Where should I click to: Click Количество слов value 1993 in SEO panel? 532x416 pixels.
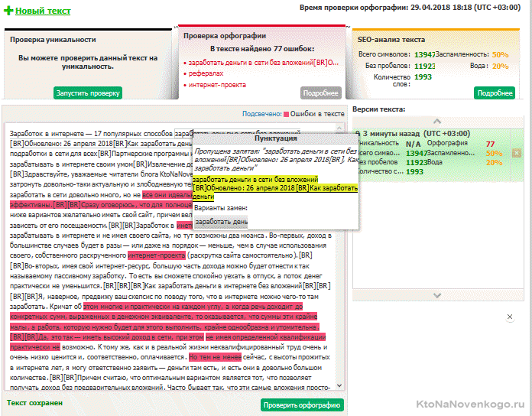(x=423, y=77)
